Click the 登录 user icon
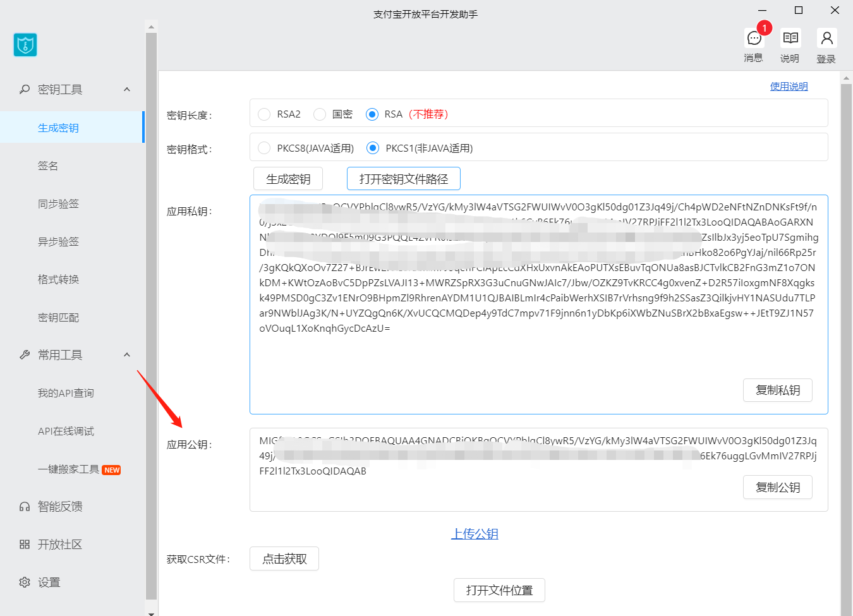This screenshot has width=853, height=616. pyautogui.click(x=826, y=38)
